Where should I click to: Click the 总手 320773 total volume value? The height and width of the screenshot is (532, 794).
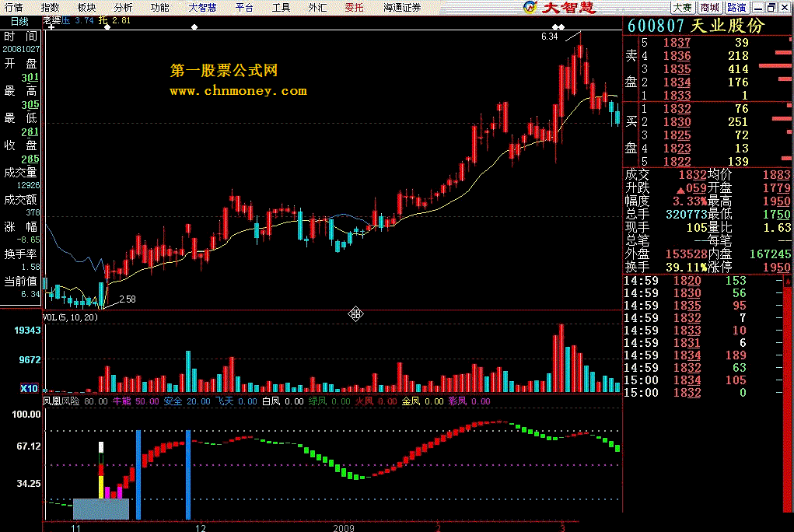pyautogui.click(x=686, y=215)
